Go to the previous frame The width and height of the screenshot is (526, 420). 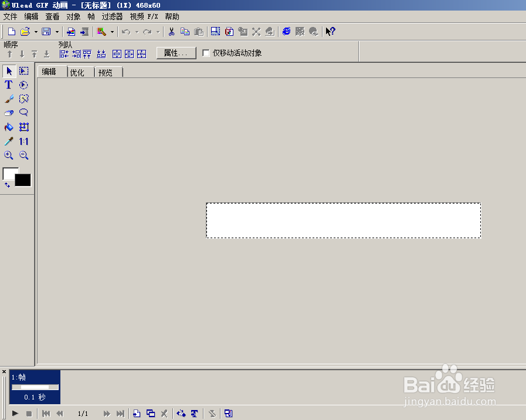[x=60, y=414]
